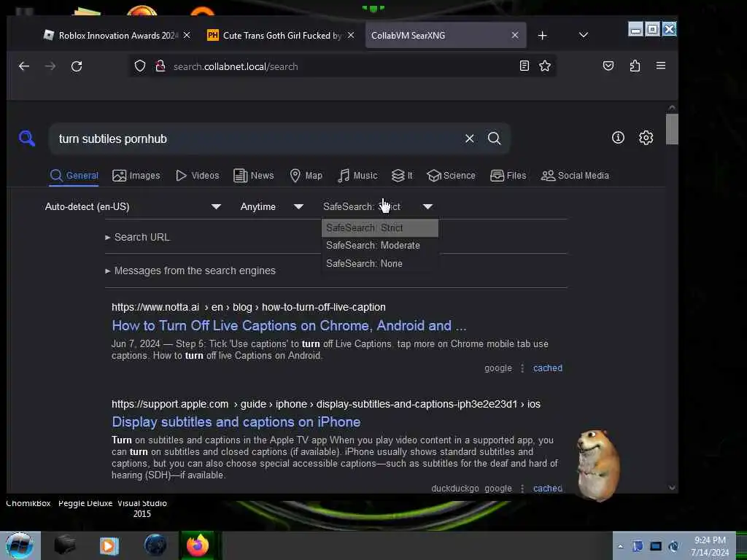
Task: Choose SafeSearch: None option
Action: [379, 263]
